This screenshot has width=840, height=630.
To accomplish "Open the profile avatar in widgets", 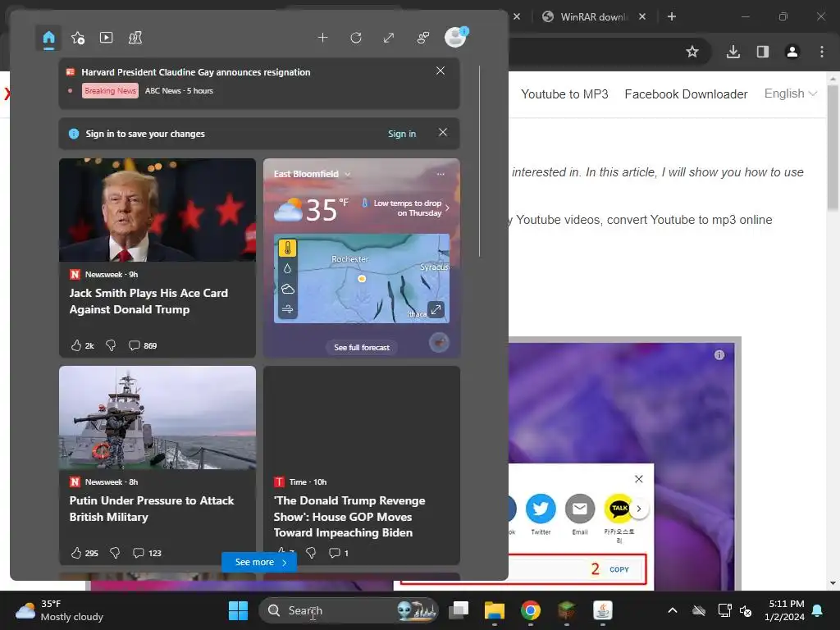I will pos(455,38).
